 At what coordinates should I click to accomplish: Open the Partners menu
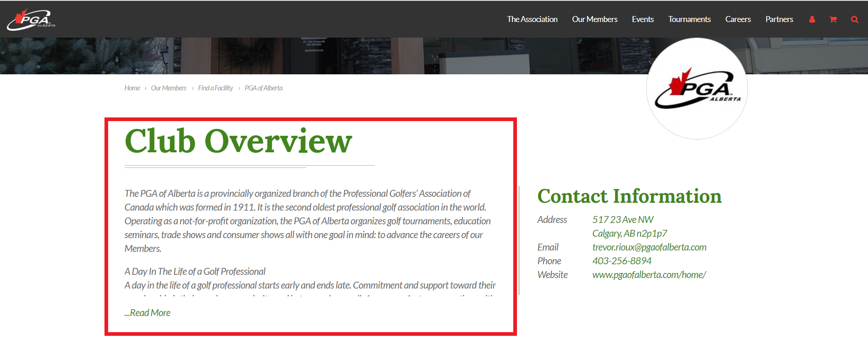(779, 19)
